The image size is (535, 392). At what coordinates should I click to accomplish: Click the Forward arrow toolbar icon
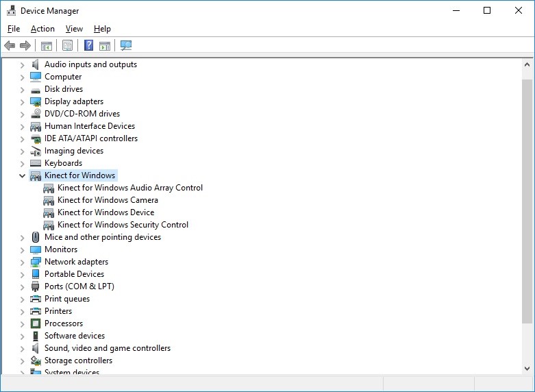pos(25,45)
